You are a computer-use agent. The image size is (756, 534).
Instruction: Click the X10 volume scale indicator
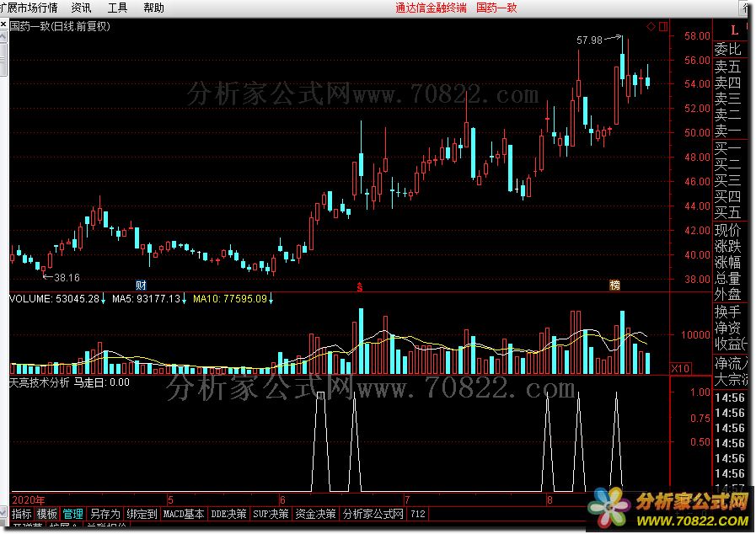[680, 369]
